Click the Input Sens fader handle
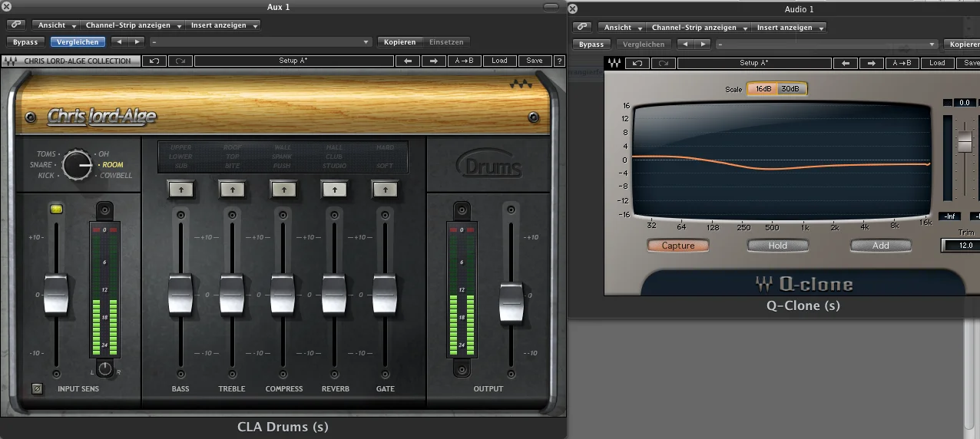 [56, 294]
